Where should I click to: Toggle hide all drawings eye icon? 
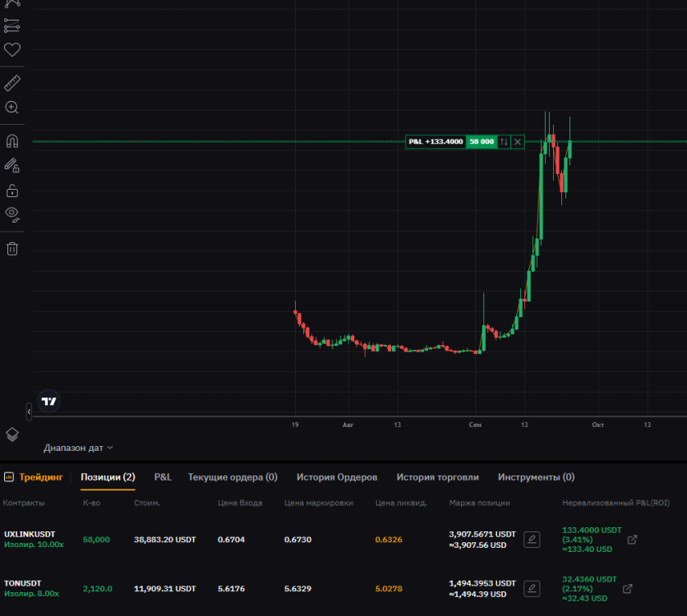coord(12,214)
